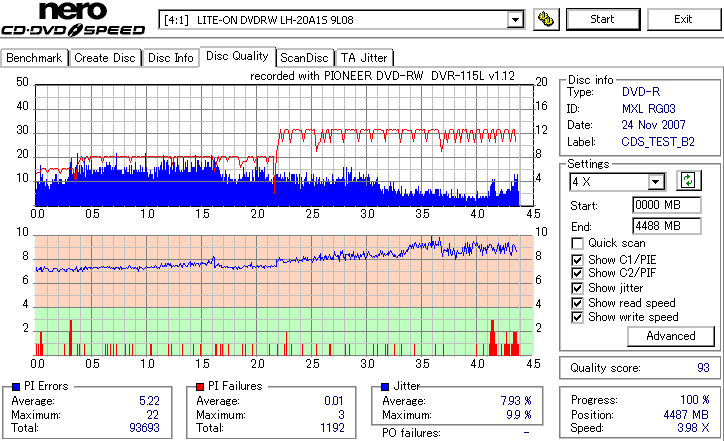Open the Create Disc tab

click(105, 58)
